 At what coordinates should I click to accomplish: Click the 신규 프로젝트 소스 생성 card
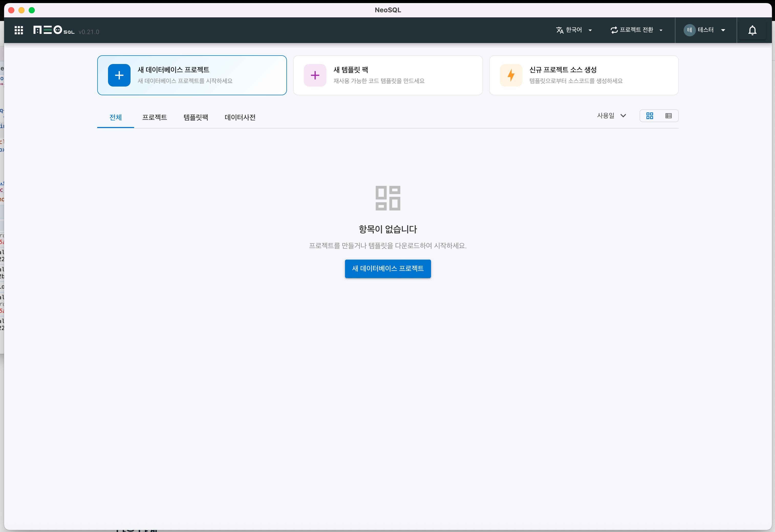point(584,75)
